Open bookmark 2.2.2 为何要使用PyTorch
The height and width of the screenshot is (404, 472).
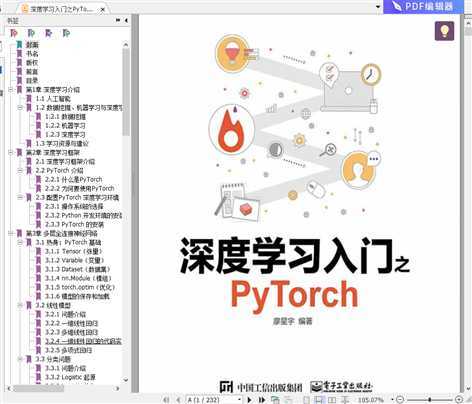(x=80, y=188)
